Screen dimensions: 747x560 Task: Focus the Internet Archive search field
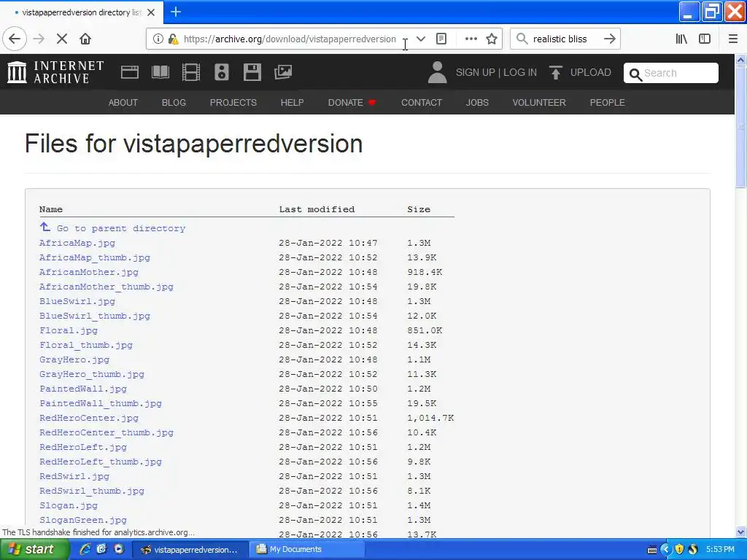671,73
